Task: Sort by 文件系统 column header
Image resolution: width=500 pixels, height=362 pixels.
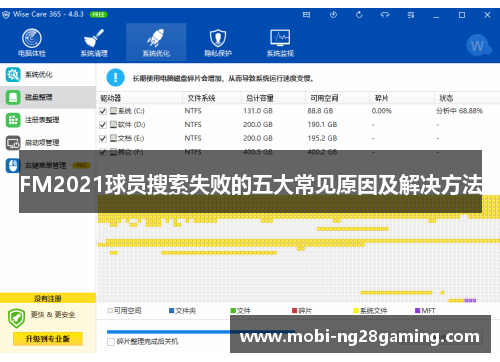Action: 212,98
